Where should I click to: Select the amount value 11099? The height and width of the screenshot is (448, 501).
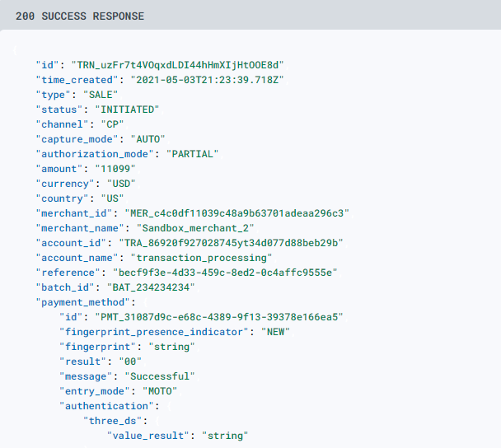point(115,169)
